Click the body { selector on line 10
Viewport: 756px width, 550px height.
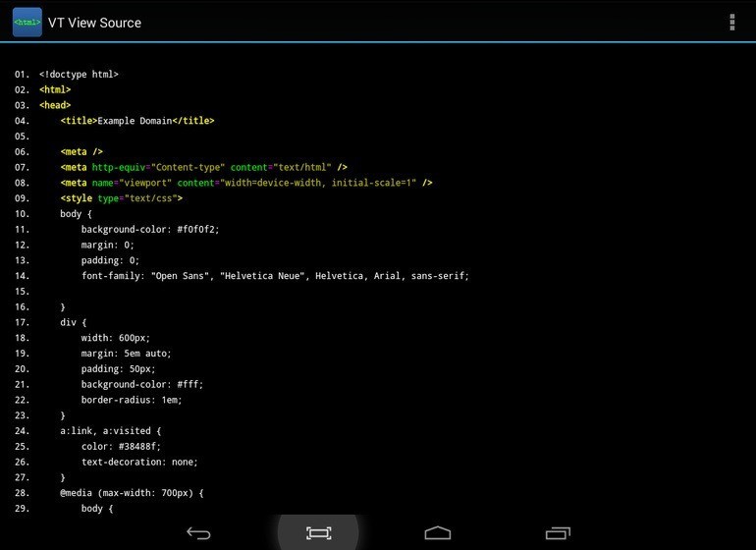click(76, 214)
